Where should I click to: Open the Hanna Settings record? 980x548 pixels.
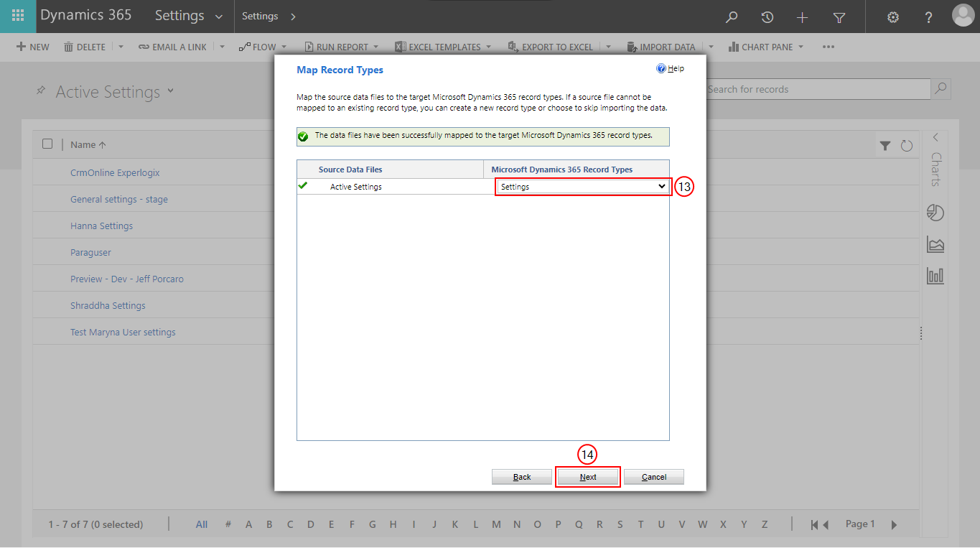pyautogui.click(x=101, y=226)
